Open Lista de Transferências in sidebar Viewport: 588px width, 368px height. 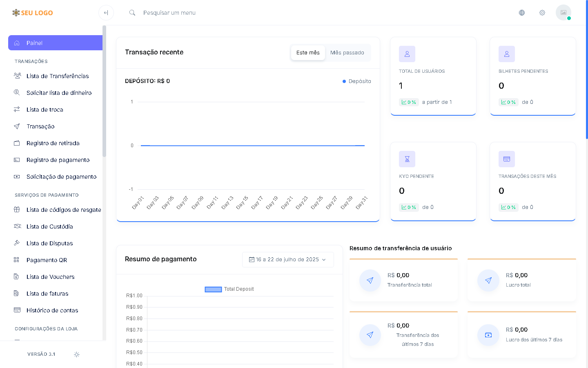coord(57,76)
